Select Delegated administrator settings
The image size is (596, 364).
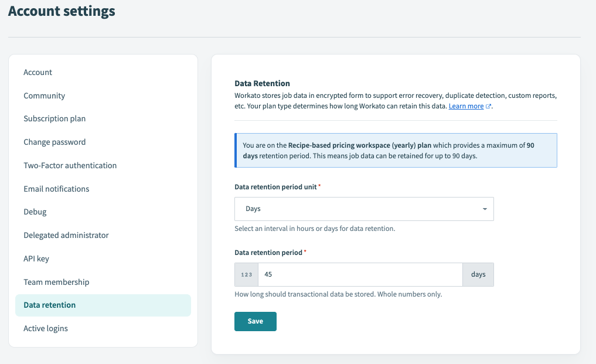[x=66, y=235]
